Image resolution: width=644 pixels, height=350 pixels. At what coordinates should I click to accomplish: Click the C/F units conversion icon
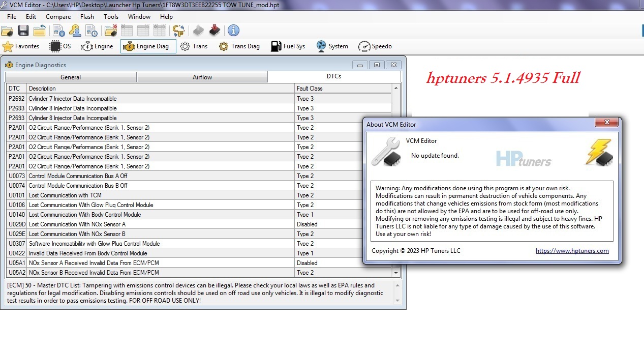[x=178, y=31]
